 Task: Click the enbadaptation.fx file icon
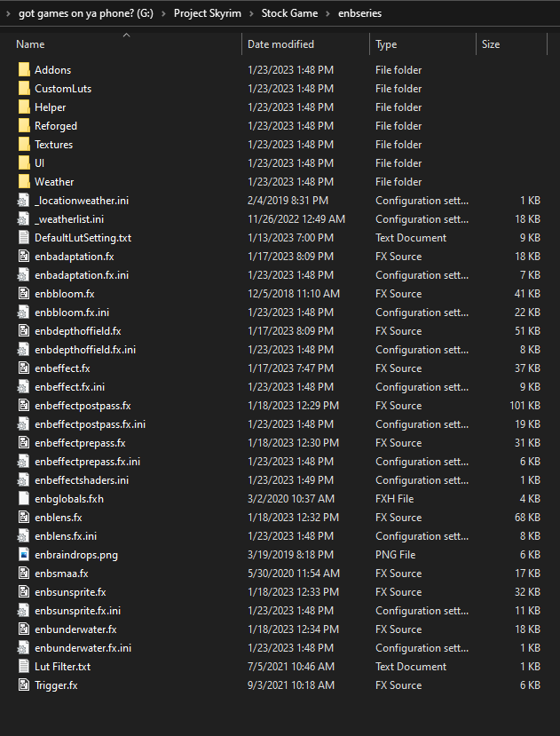click(x=23, y=257)
